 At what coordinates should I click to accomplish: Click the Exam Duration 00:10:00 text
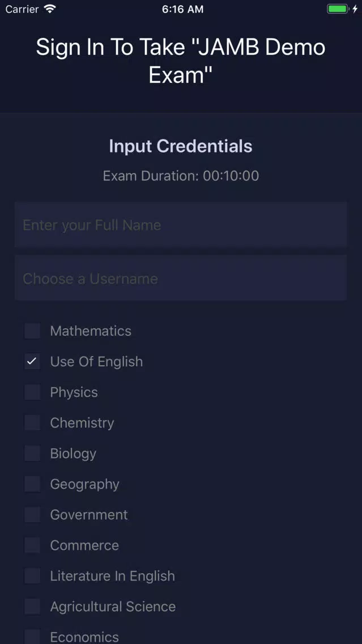pos(181,176)
